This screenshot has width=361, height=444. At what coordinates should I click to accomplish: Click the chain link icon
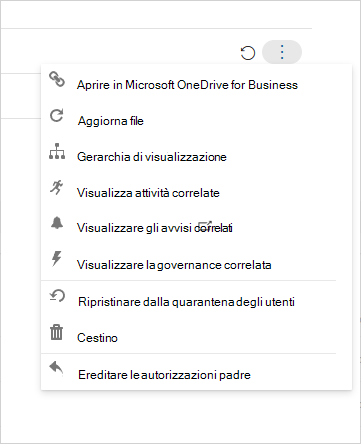point(57,79)
